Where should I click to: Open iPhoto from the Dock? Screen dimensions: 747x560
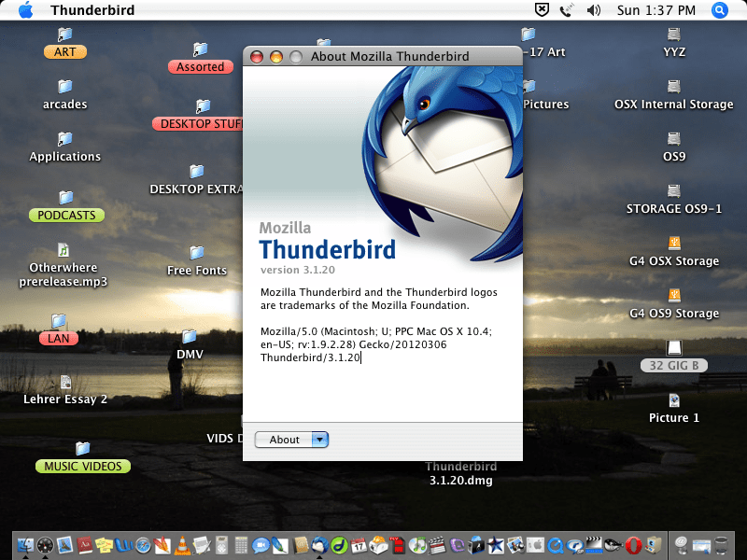pyautogui.click(x=515, y=546)
